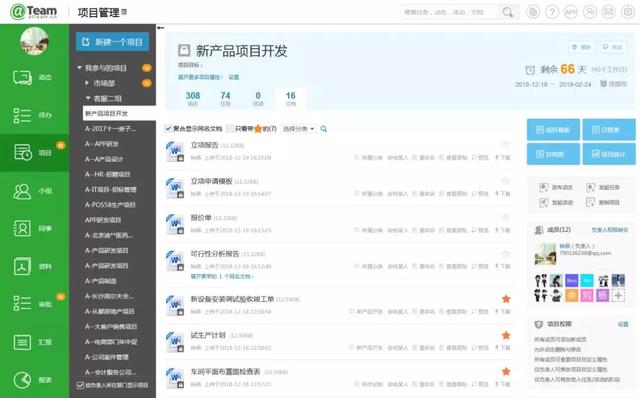Switch to the 308 动态 tab
The height and width of the screenshot is (398, 640).
[193, 99]
